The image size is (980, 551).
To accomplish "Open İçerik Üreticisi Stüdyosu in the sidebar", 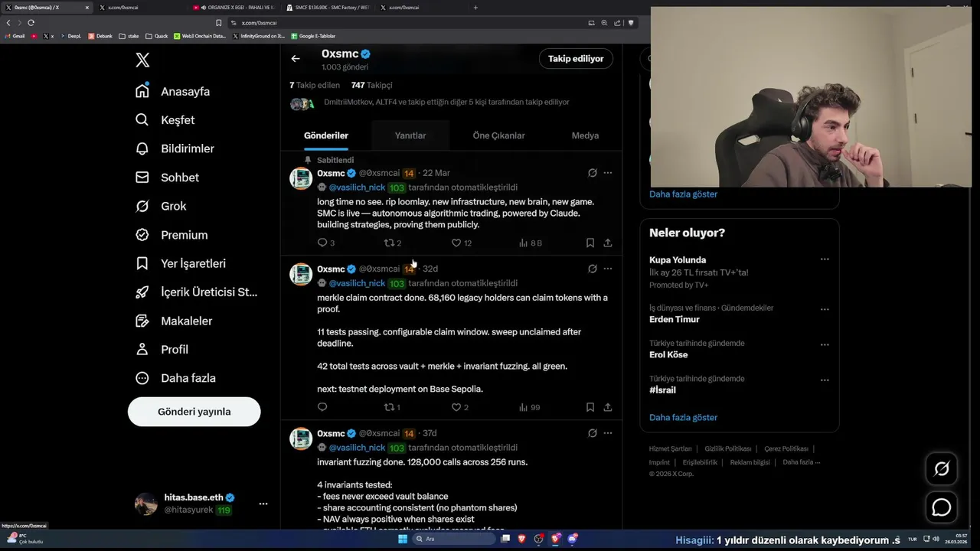I will coord(196,292).
